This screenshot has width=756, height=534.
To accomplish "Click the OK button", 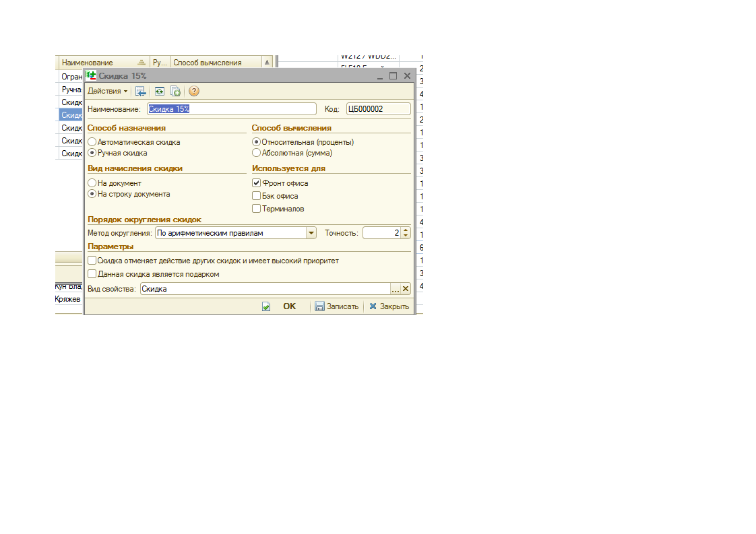I will pyautogui.click(x=289, y=306).
